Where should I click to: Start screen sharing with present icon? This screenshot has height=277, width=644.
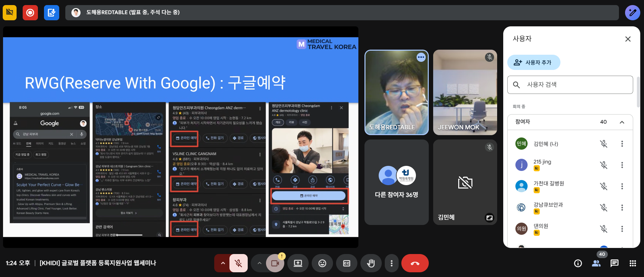click(298, 263)
